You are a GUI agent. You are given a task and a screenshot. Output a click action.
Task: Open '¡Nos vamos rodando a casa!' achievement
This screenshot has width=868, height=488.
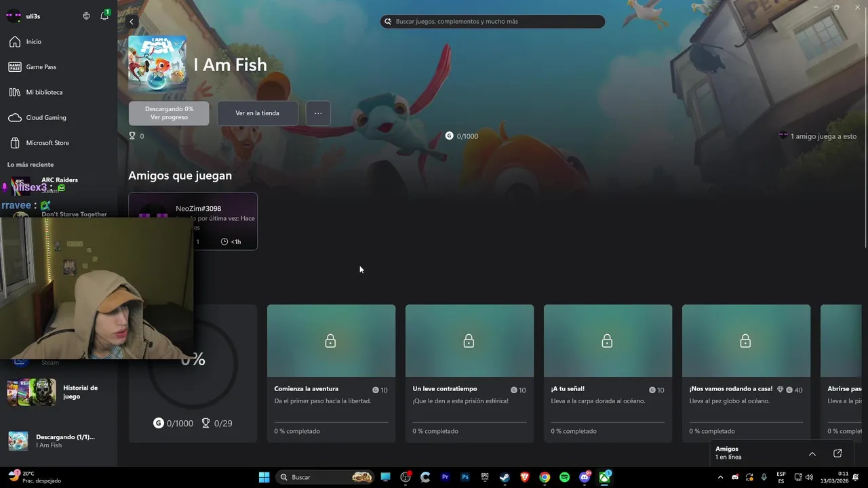click(x=746, y=373)
